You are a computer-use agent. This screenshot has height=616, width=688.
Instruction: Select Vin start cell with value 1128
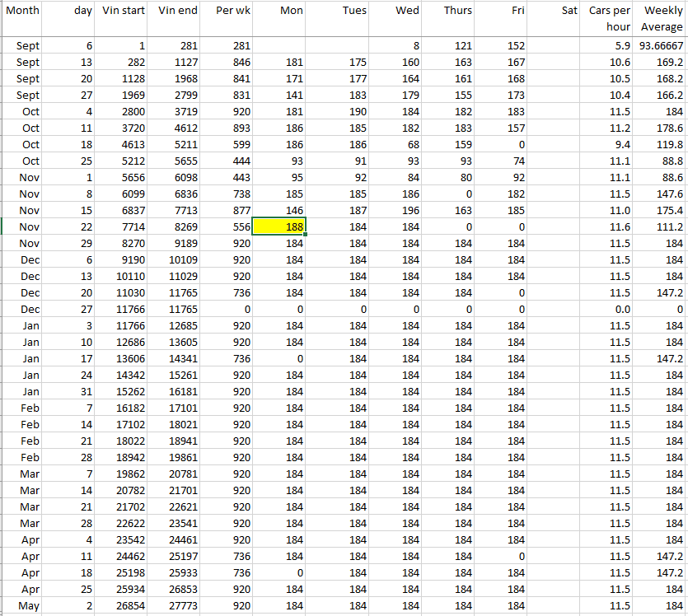click(124, 79)
